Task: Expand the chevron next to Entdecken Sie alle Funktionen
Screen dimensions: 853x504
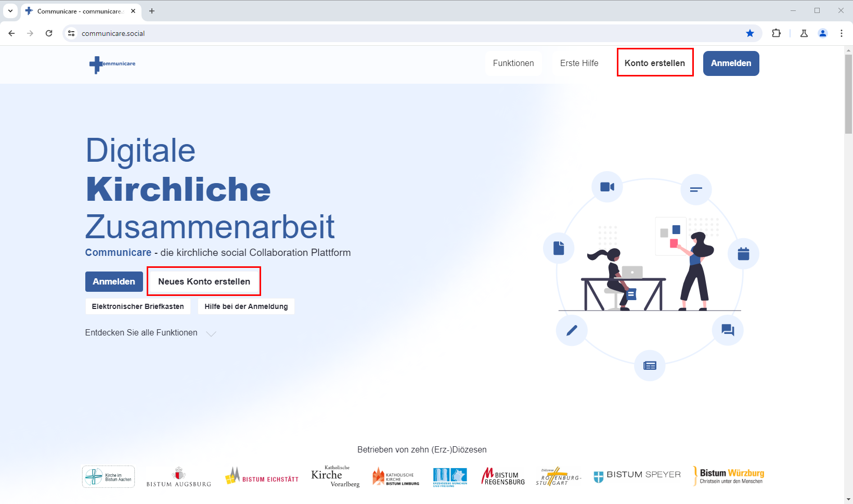Action: pos(211,333)
